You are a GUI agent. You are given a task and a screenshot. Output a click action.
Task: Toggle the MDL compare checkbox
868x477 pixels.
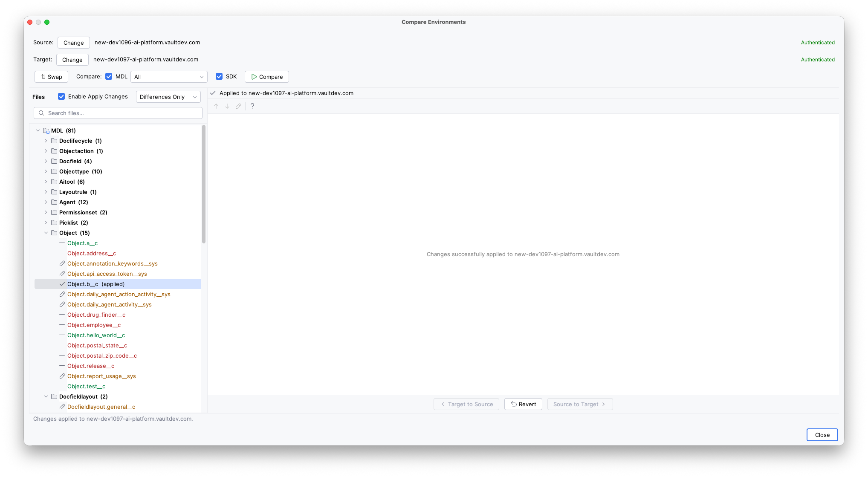pyautogui.click(x=109, y=76)
